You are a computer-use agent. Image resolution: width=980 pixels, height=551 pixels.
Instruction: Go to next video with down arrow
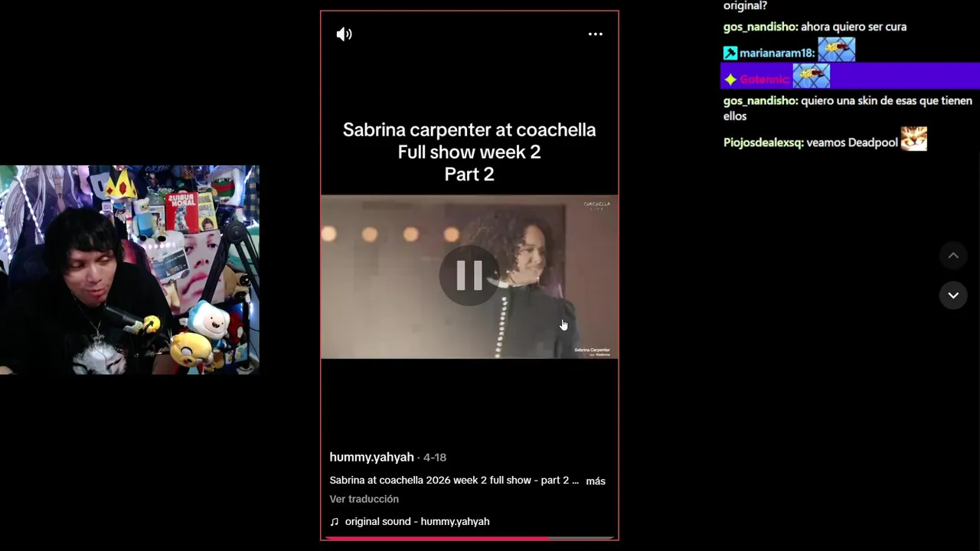coord(953,295)
